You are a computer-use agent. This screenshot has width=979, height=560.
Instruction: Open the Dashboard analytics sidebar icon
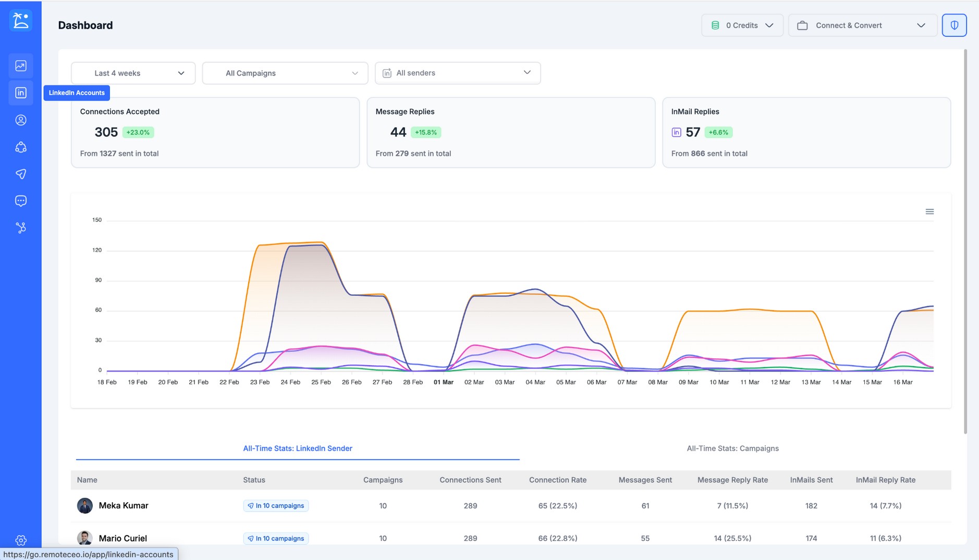pos(21,66)
